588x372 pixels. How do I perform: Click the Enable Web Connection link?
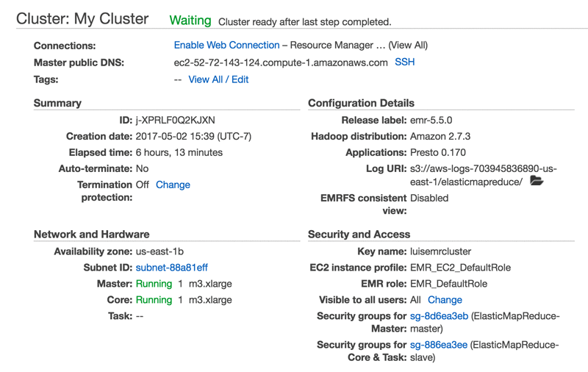coord(226,46)
